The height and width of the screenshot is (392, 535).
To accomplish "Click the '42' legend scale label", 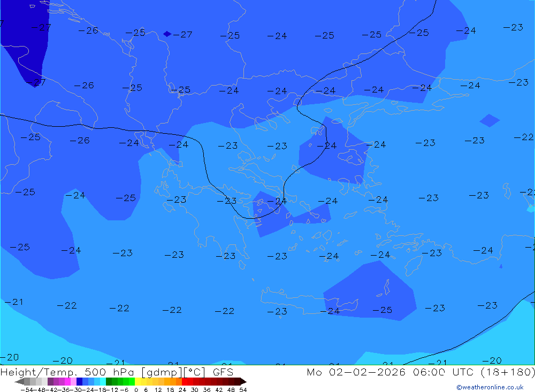I will [219, 390].
